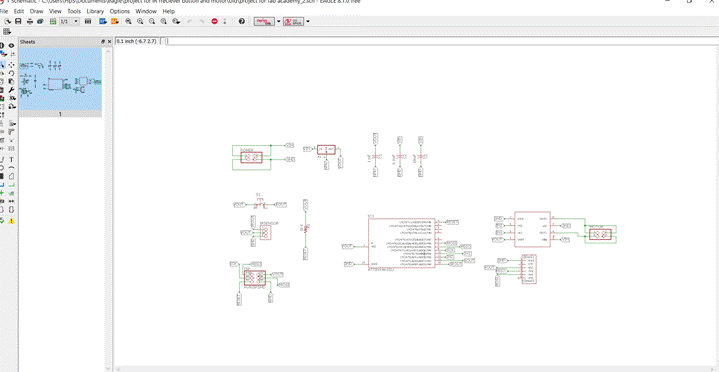Image resolution: width=719 pixels, height=372 pixels.
Task: Switch to board with the Generate/Switch icon
Action: pyautogui.click(x=53, y=21)
